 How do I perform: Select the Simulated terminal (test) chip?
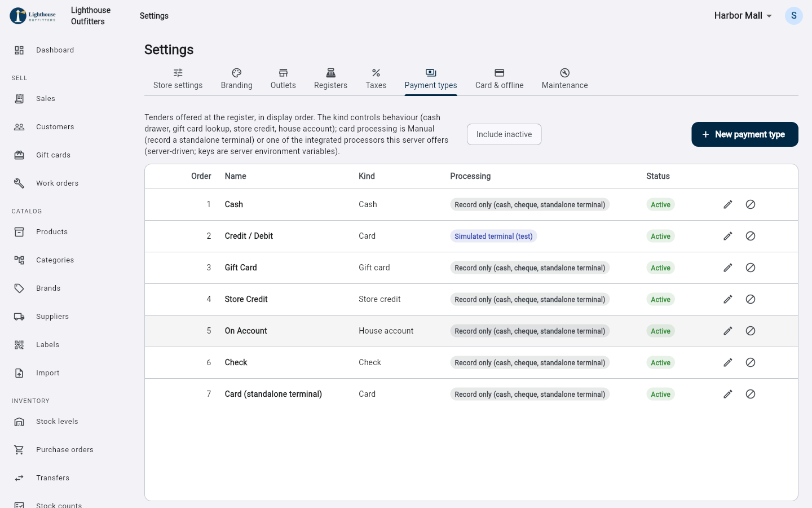coord(493,236)
